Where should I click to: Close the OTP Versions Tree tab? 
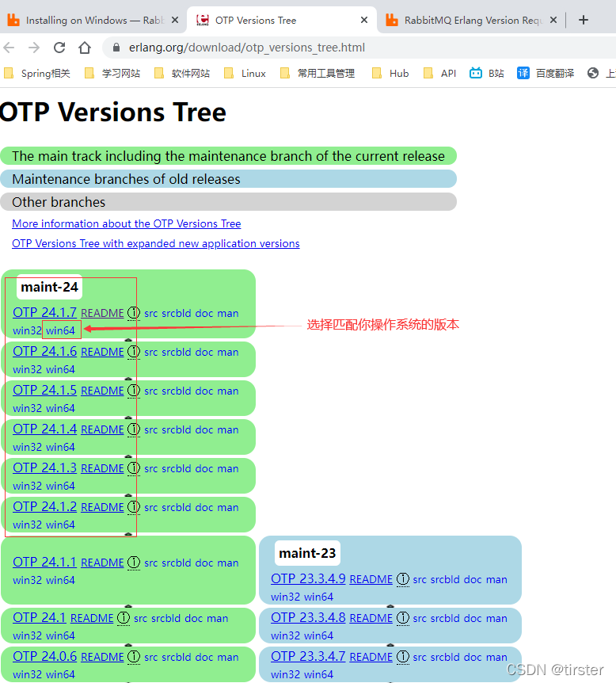point(363,21)
